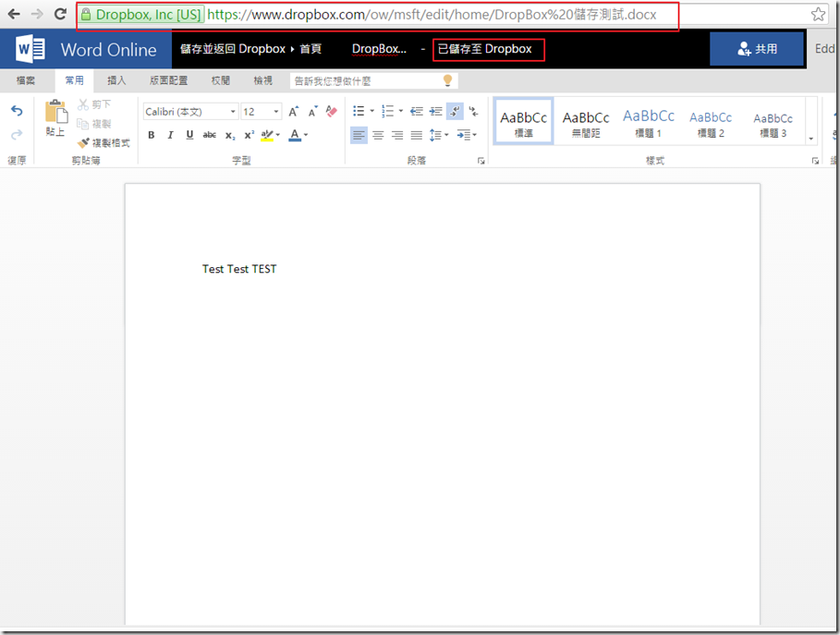The height and width of the screenshot is (635, 840).
Task: Click the Strikethrough icon
Action: coord(210,135)
